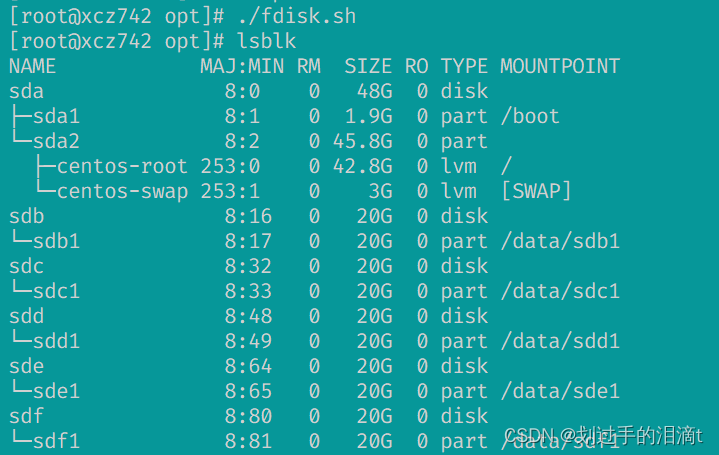Screen dimensions: 719x455
Task: Click the sdc1 partition entry
Action: 56,291
